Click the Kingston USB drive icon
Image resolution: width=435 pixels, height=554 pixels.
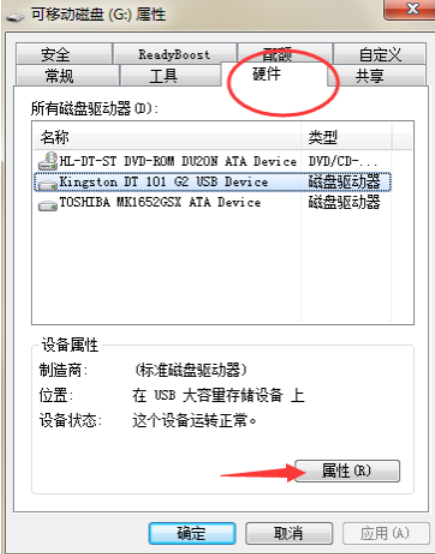pos(48,184)
